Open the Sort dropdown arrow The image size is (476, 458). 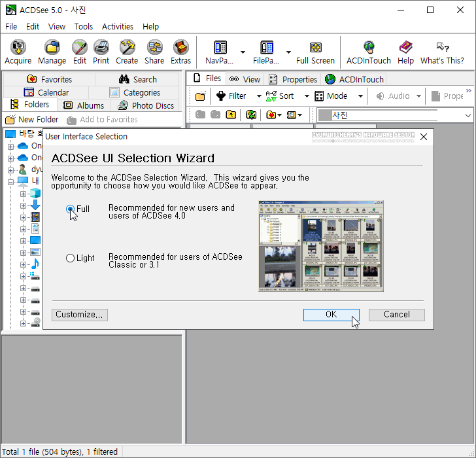pyautogui.click(x=307, y=96)
